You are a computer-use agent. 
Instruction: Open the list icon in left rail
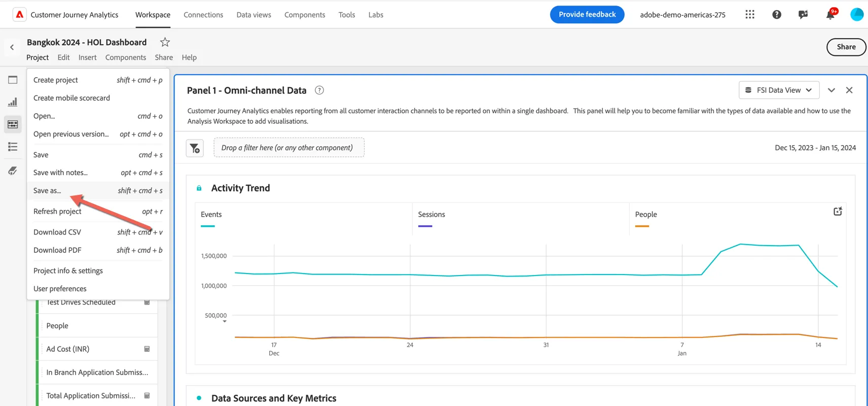coord(13,147)
